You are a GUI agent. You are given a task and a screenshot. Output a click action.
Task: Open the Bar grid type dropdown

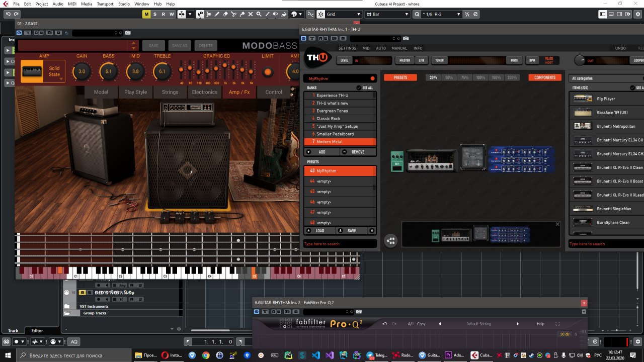[x=388, y=14]
